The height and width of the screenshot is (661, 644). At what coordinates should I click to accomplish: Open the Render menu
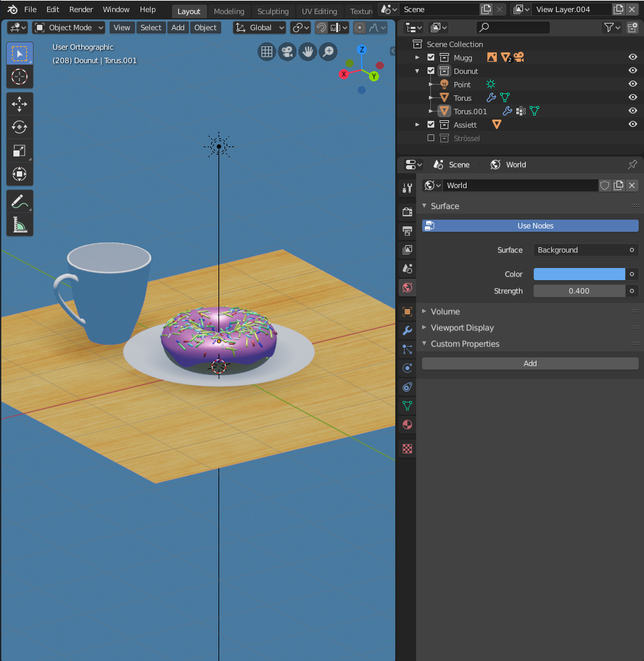(81, 10)
